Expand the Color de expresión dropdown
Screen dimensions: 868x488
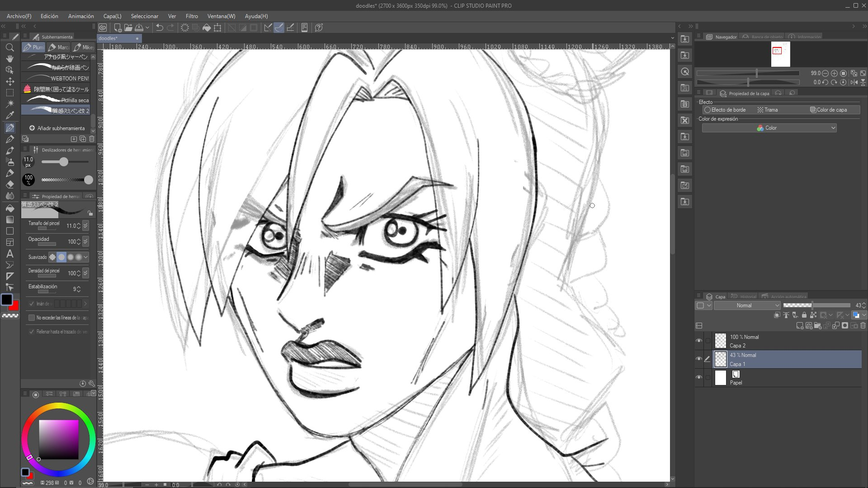click(x=769, y=128)
